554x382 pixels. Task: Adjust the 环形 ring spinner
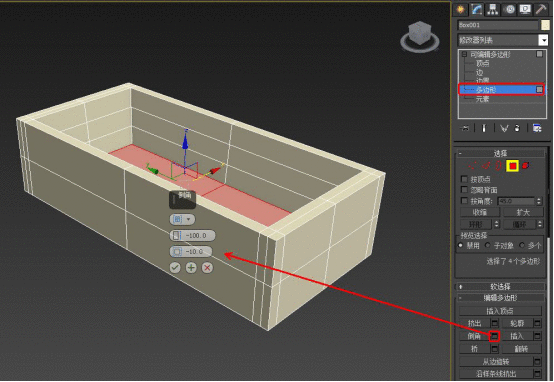pyautogui.click(x=496, y=224)
